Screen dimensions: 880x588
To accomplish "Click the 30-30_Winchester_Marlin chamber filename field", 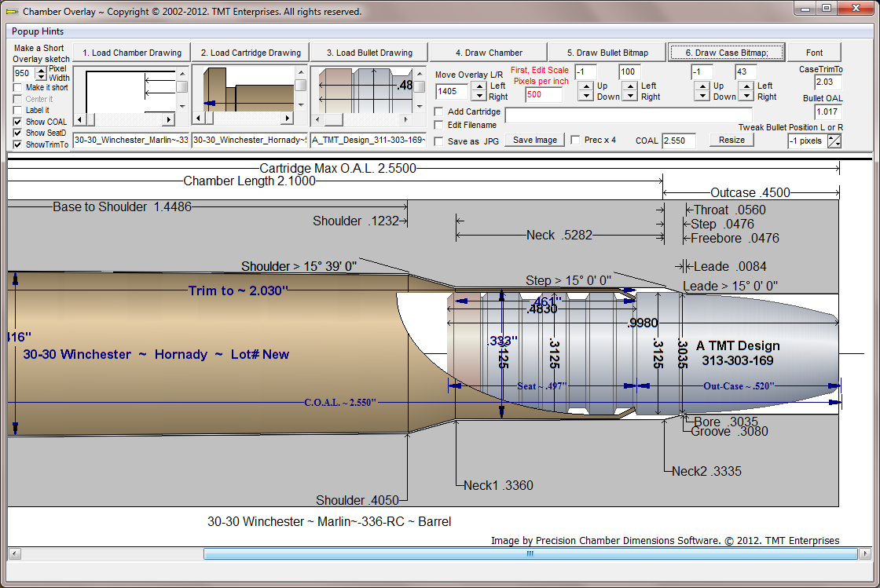I will point(131,141).
